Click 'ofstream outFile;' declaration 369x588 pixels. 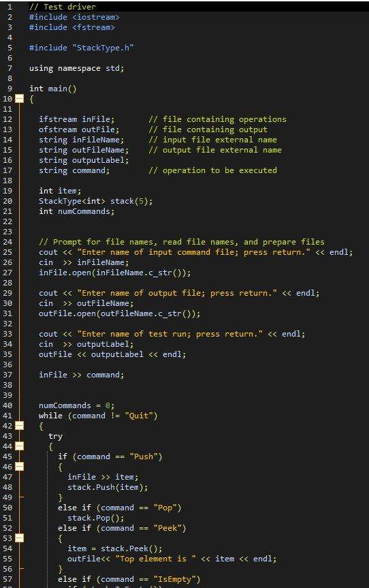coord(79,129)
